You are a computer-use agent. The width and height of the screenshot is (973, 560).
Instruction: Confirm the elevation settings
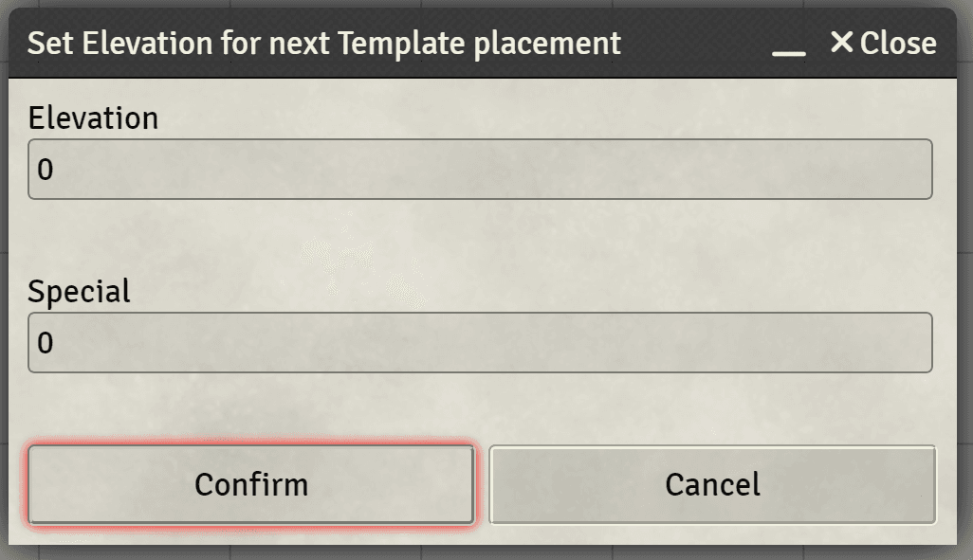[251, 484]
